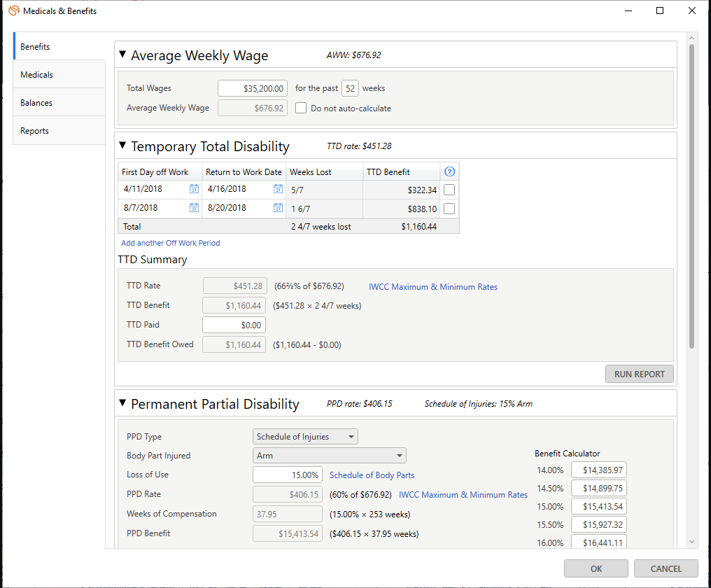Click the Total Wages input field
Screen dimensions: 711x588
coord(252,88)
